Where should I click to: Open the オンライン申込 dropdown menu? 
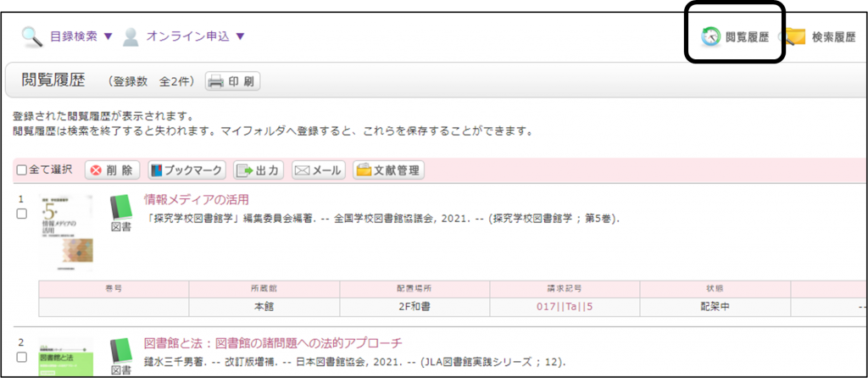(196, 36)
